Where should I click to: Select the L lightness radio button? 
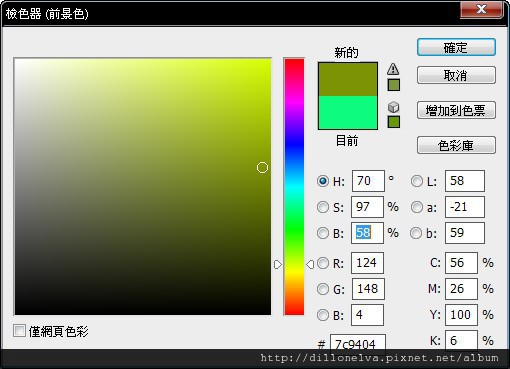(417, 181)
